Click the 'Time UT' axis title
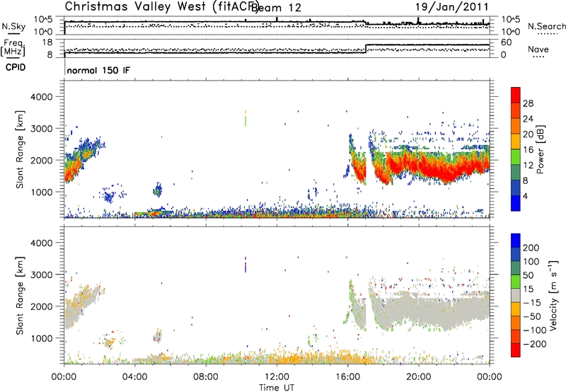Viewport: 566px width, 392px height. click(277, 388)
